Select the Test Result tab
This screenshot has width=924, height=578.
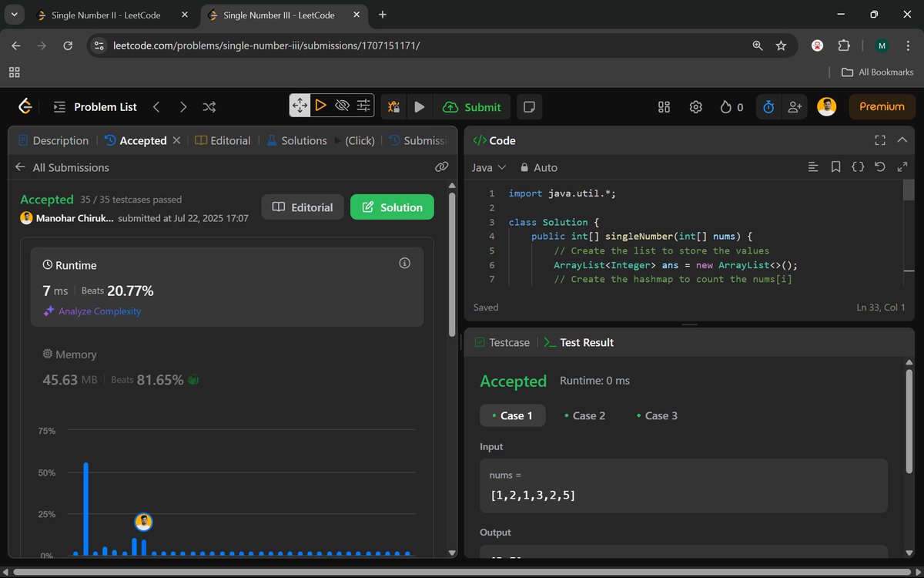(578, 342)
